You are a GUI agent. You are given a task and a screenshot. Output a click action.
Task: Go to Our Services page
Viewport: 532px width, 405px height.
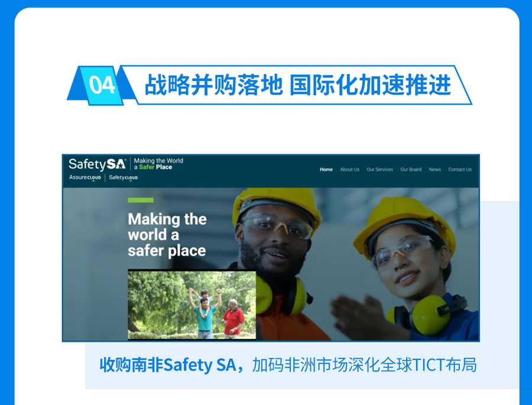[379, 170]
